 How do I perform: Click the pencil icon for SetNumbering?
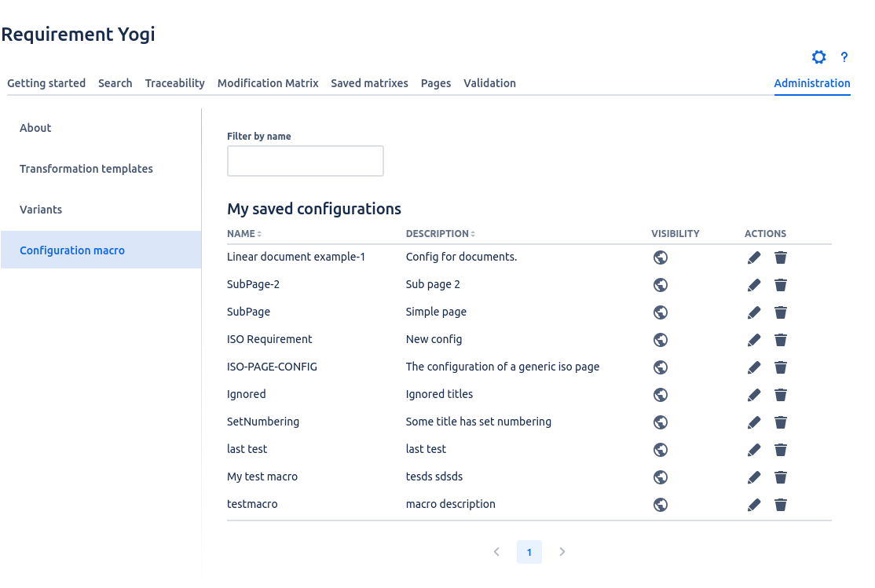tap(754, 422)
